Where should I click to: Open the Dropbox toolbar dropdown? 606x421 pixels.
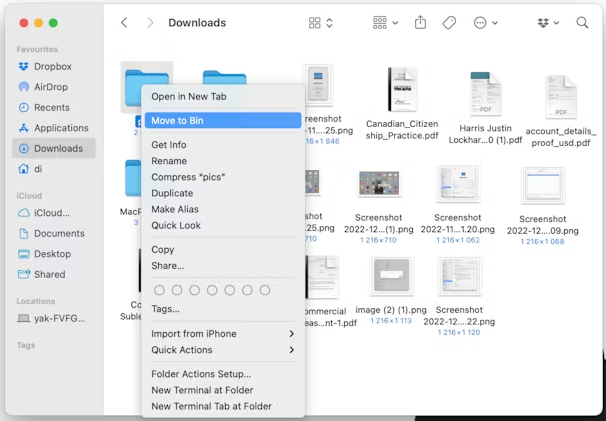tap(548, 22)
